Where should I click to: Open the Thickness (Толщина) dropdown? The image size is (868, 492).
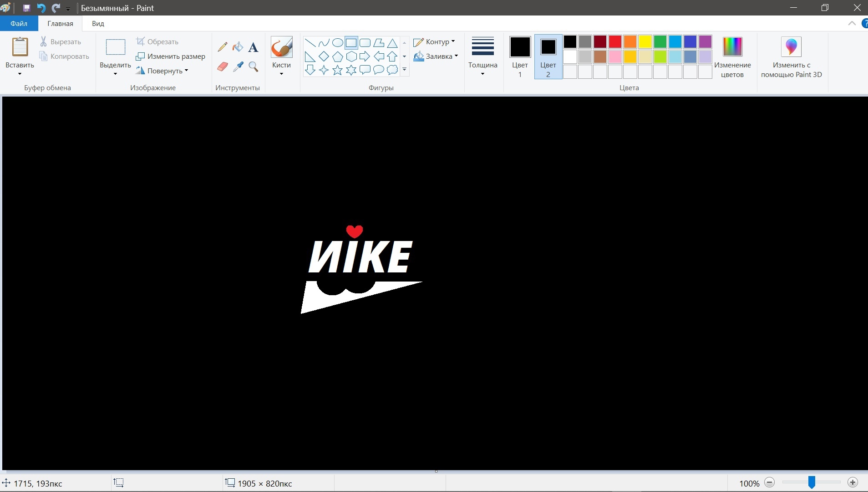(482, 74)
